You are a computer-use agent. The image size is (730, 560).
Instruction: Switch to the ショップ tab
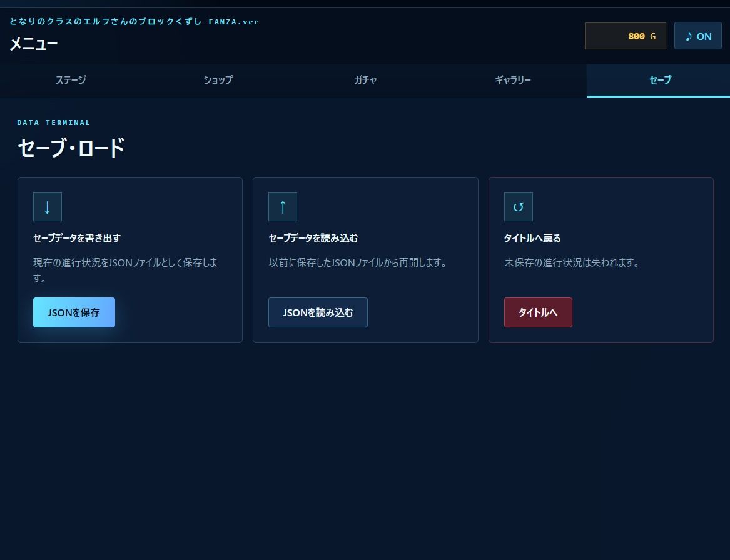(x=218, y=81)
